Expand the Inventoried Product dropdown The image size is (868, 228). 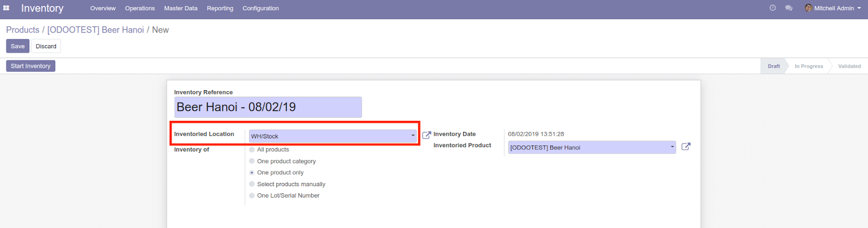click(672, 147)
